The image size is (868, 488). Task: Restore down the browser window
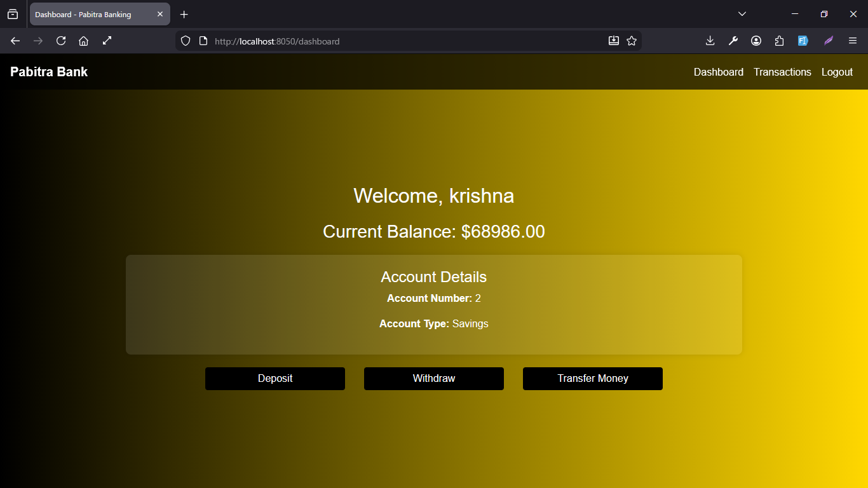824,14
